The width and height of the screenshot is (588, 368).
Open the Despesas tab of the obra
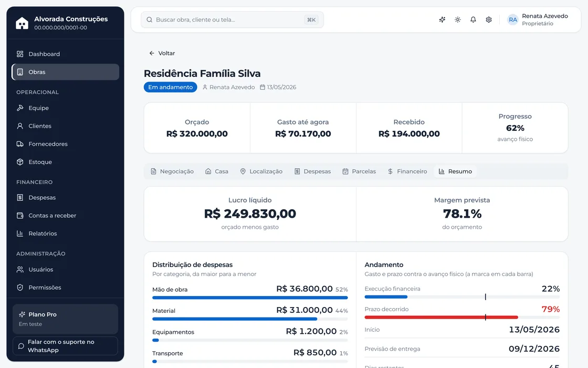point(313,171)
